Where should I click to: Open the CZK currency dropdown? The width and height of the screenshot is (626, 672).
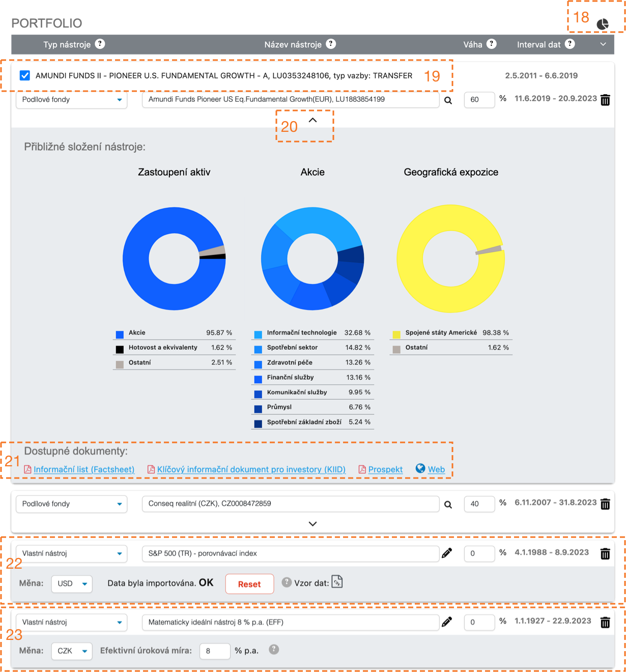pos(72,651)
